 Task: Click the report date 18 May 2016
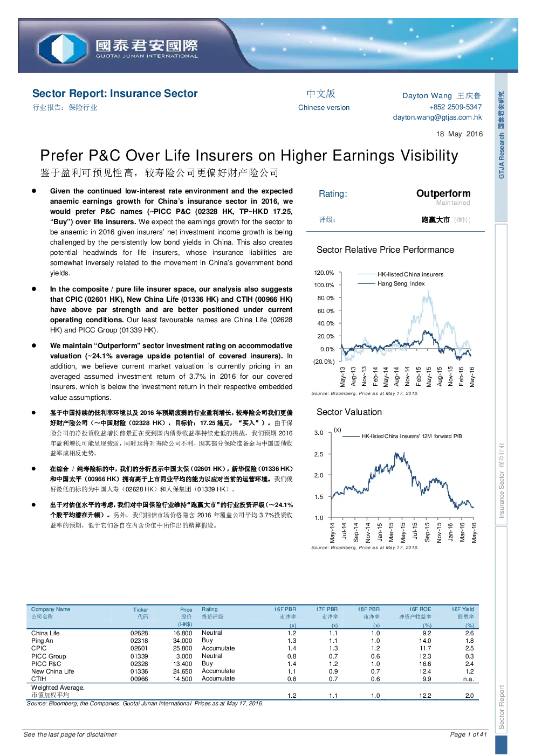point(459,134)
